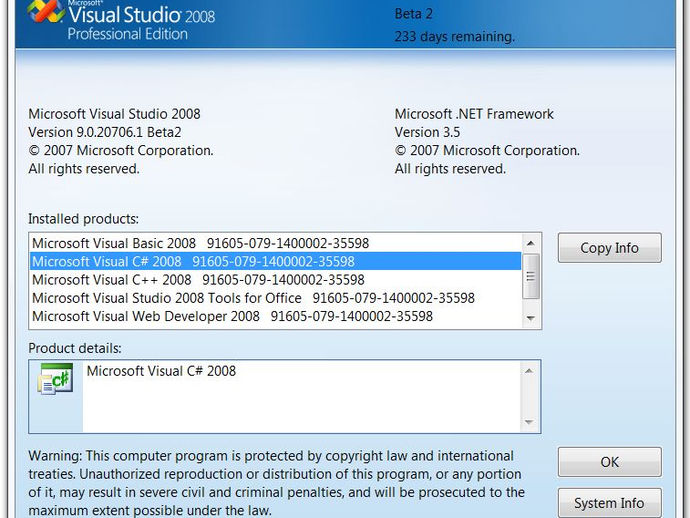Click the installed products scroll down arrow
The image size is (690, 518).
click(531, 318)
